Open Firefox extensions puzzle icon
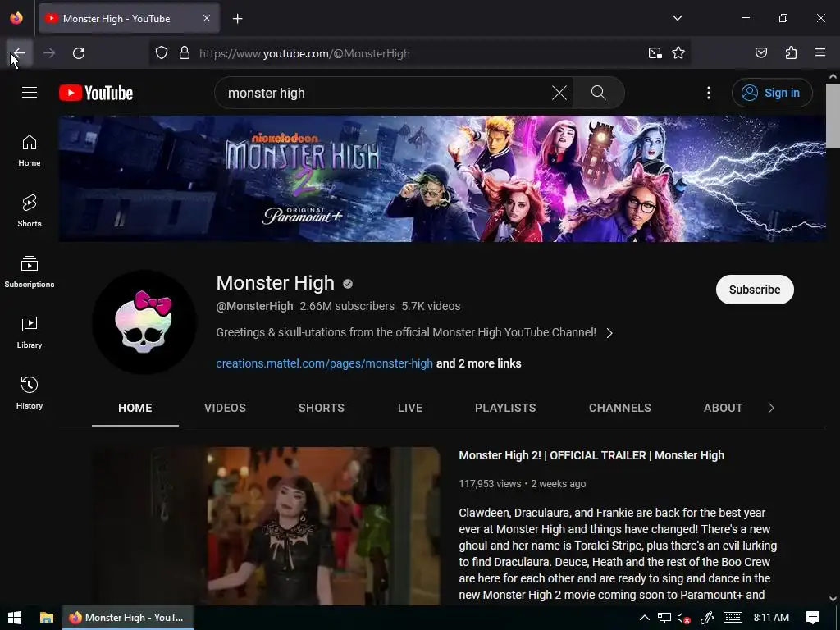Viewport: 840px width, 630px height. pos(791,53)
